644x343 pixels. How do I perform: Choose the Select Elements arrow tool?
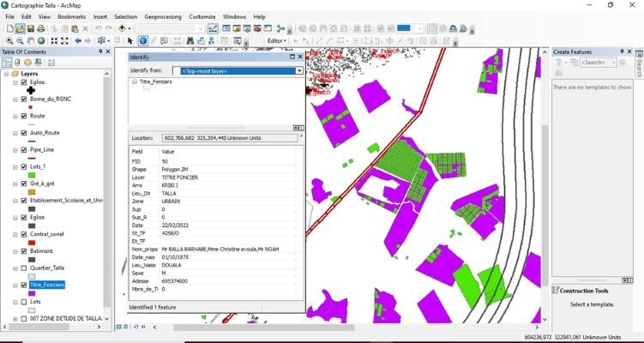(x=130, y=41)
